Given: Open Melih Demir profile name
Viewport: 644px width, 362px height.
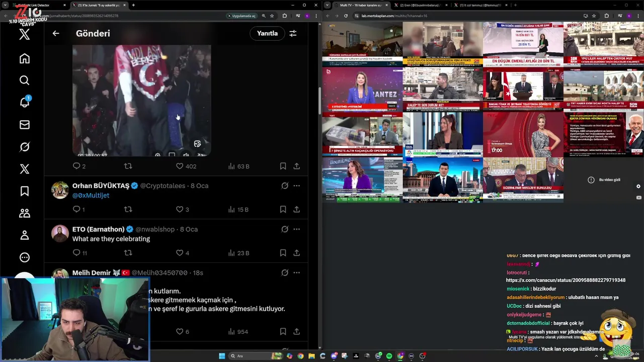Looking at the screenshot, I should click(92, 273).
